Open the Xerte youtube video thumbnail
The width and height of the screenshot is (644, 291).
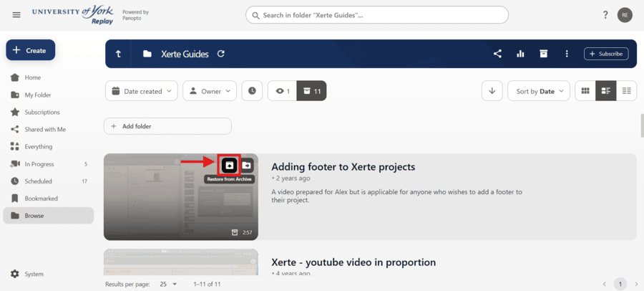click(x=181, y=262)
